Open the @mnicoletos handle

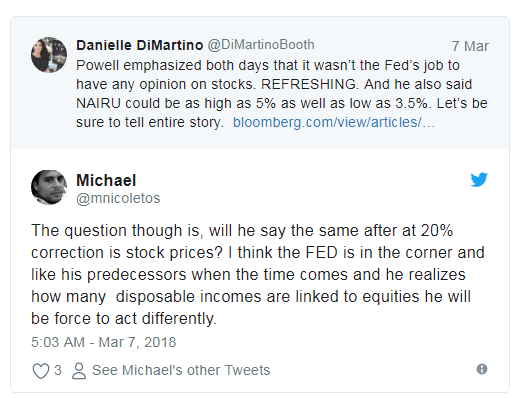(x=118, y=198)
